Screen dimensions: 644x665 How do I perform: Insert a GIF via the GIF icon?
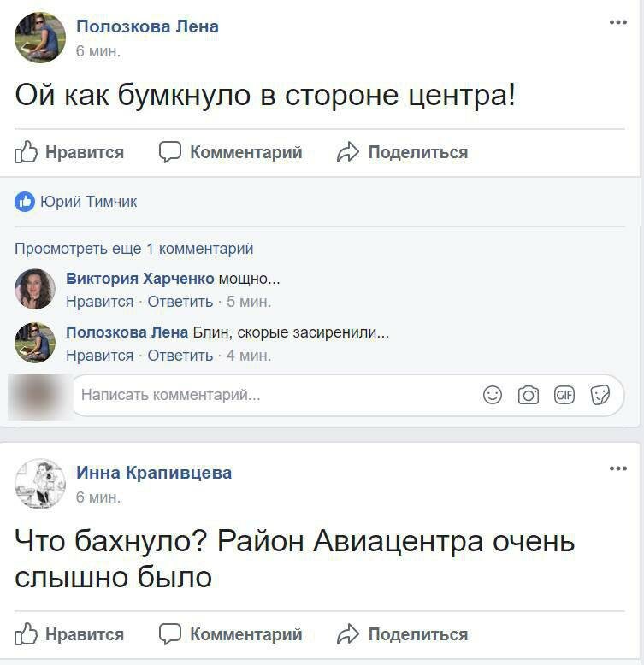click(x=564, y=395)
